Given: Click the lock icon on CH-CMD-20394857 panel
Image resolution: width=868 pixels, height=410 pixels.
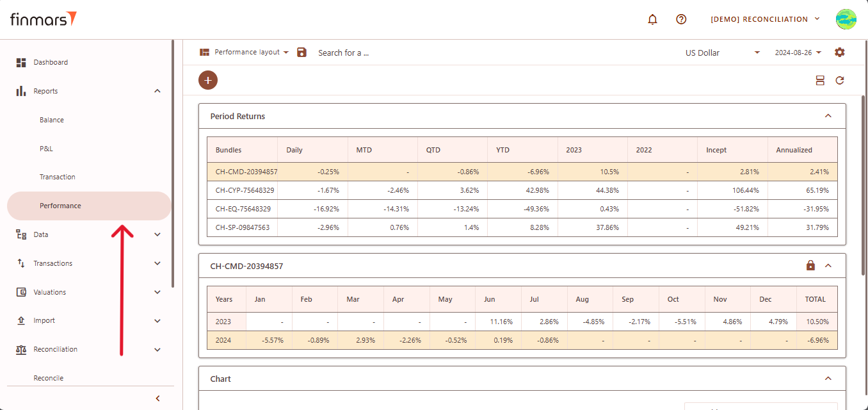Looking at the screenshot, I should [810, 265].
